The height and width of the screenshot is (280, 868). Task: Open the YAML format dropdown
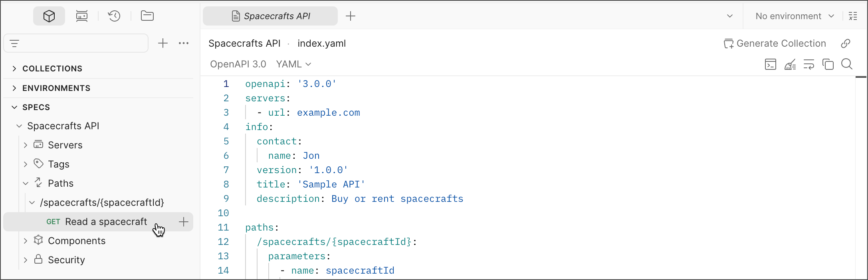[293, 64]
